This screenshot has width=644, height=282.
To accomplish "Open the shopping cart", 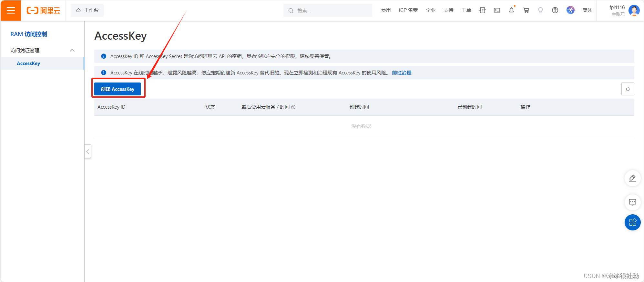I will (526, 10).
